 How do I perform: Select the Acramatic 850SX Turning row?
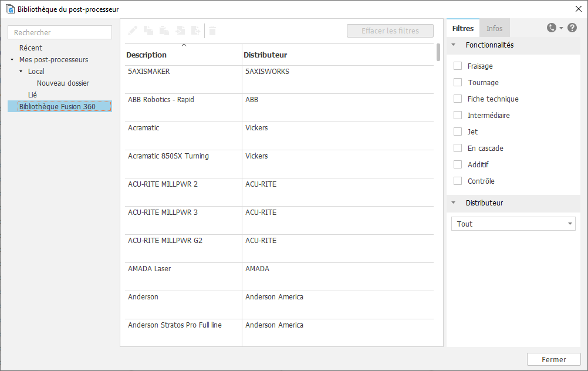click(x=279, y=164)
